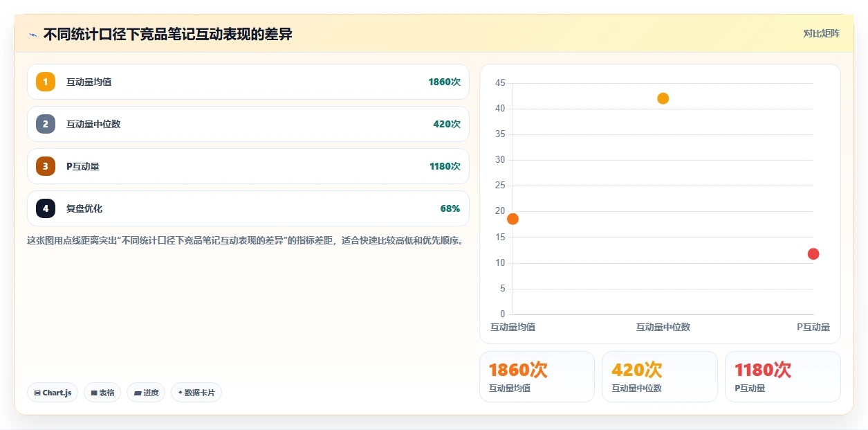The image size is (868, 430).
Task: Select the 表格 tag chip
Action: (102, 393)
